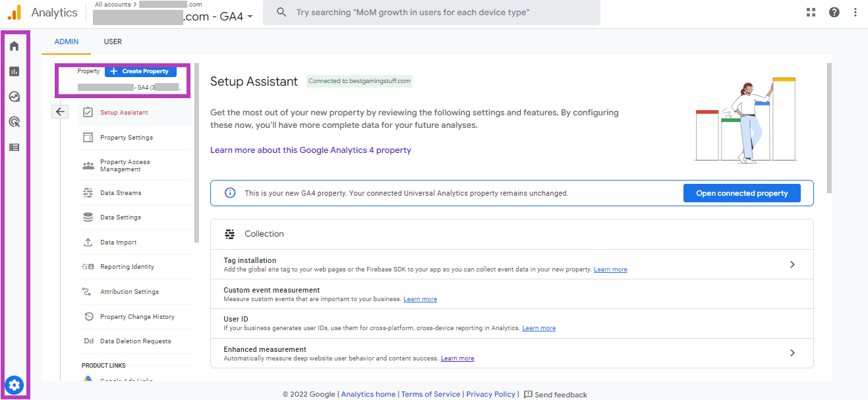The width and height of the screenshot is (868, 400).
Task: Click the Setup Assistant page heading
Action: (x=254, y=82)
